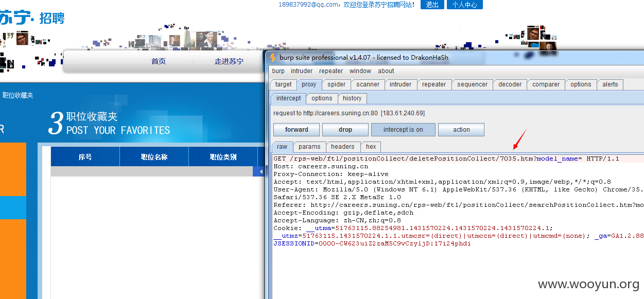Switch to the target tab
This screenshot has height=299, width=644.
pos(283,84)
